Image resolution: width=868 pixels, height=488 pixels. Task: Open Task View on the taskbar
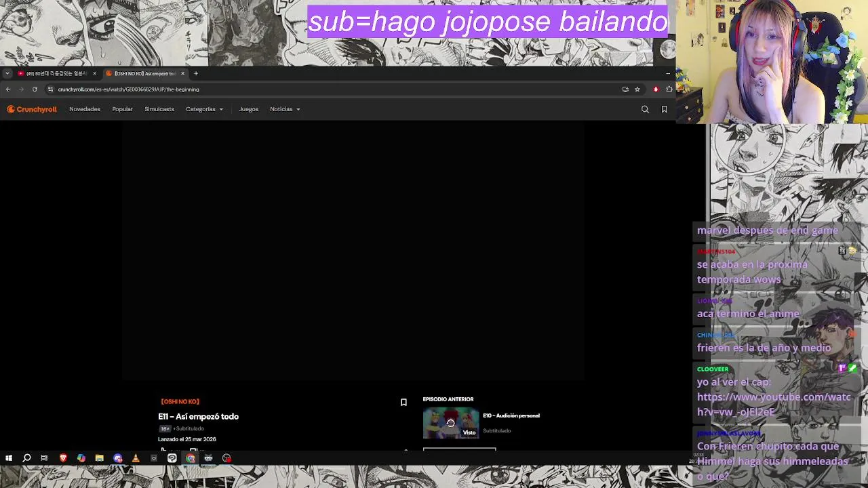44,458
